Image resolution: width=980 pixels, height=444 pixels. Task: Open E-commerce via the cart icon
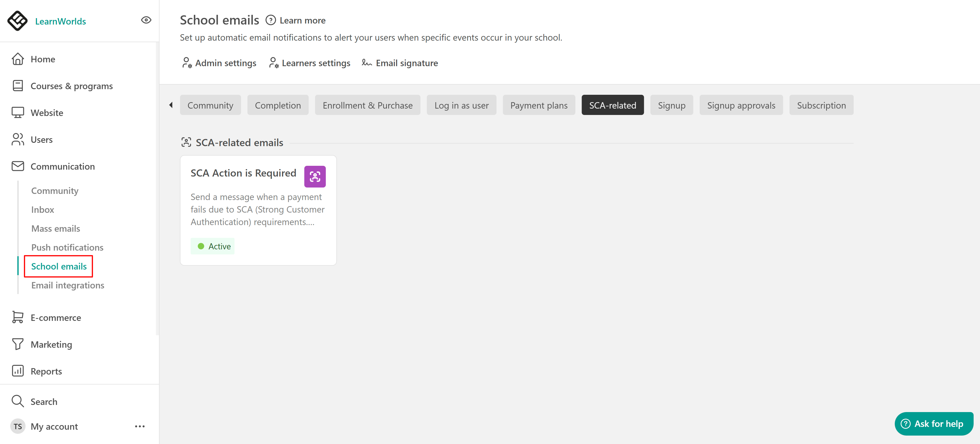(x=18, y=317)
